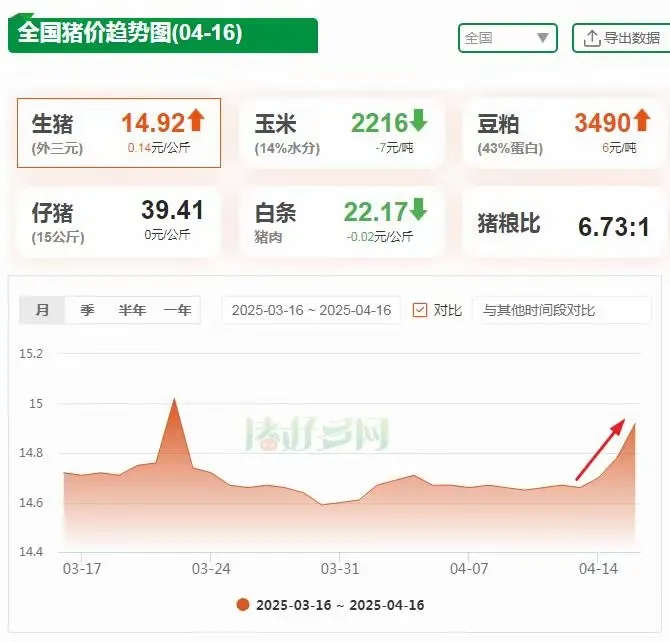Click the 全国猪价趋势图(04-16) title
Screen dimensions: 670x642
point(130,33)
